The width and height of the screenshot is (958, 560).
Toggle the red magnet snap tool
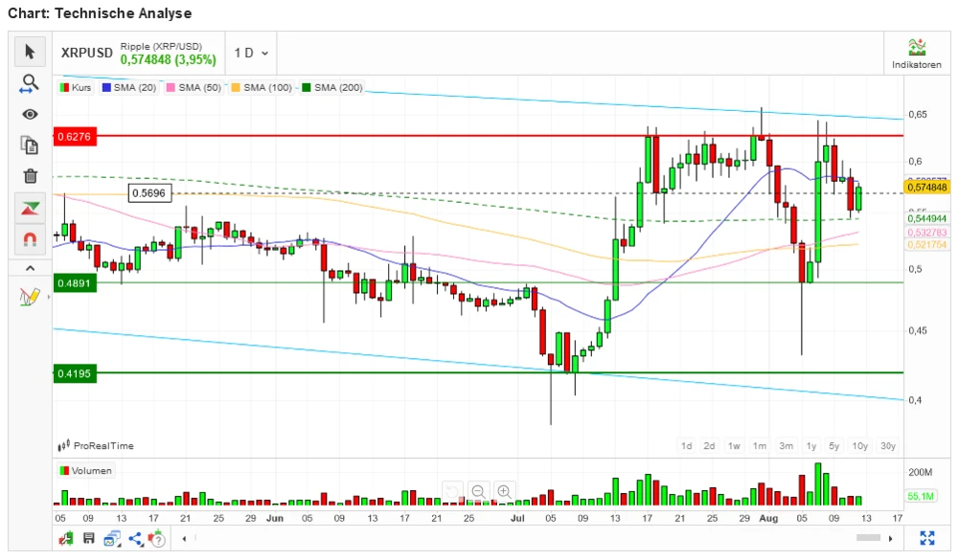click(x=30, y=239)
